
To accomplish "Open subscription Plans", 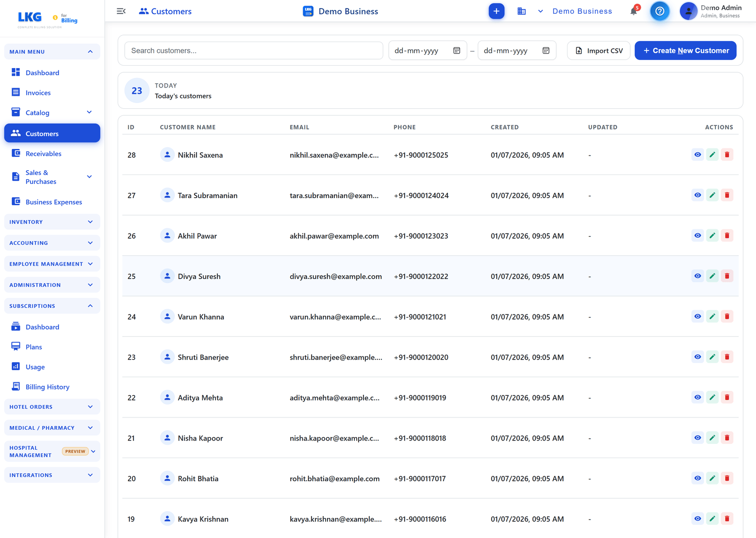I will 52,347.
